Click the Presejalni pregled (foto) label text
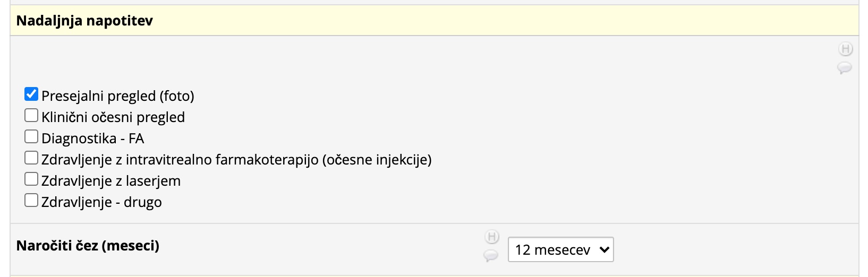This screenshot has width=868, height=277. click(x=118, y=96)
